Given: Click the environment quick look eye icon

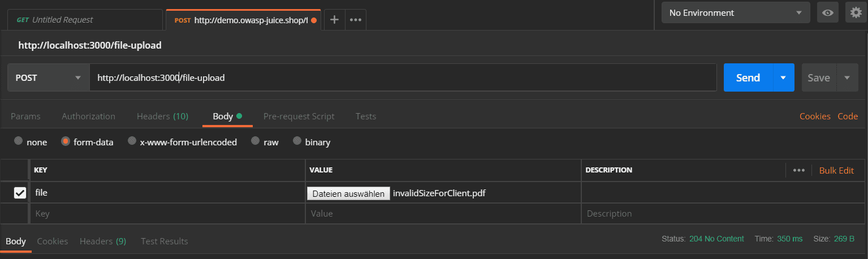Looking at the screenshot, I should [x=828, y=12].
